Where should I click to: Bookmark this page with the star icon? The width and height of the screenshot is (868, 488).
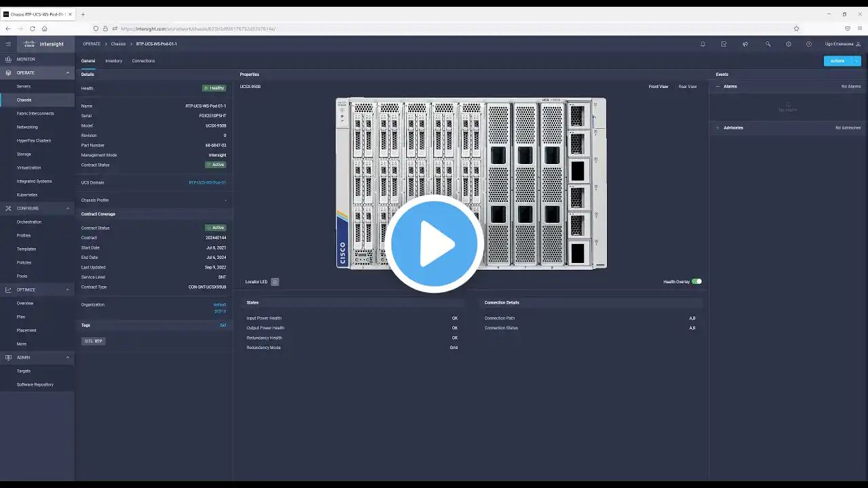797,28
